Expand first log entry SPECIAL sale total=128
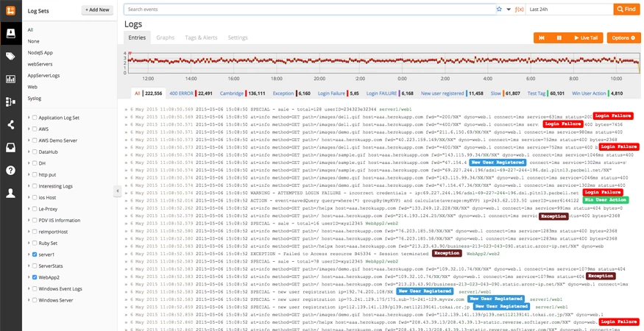Image resolution: width=644 pixels, height=331 pixels. (127, 110)
